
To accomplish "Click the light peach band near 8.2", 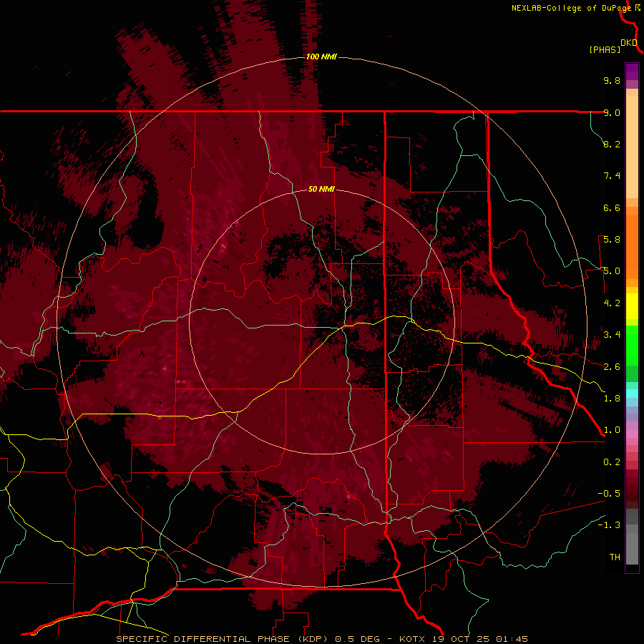I will [632, 147].
